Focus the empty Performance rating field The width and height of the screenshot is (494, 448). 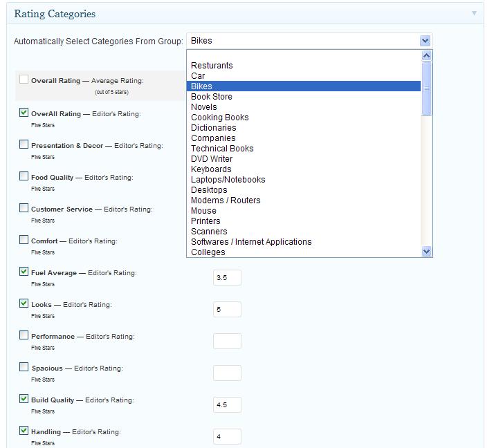click(x=227, y=342)
